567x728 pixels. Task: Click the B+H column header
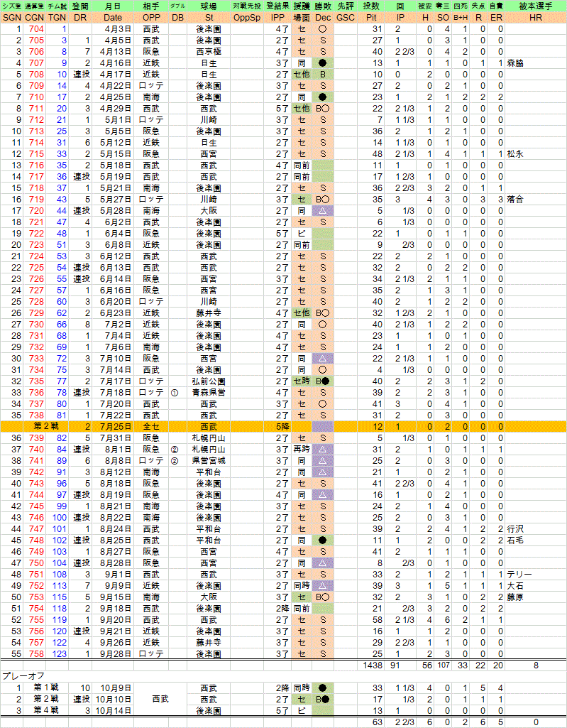click(461, 18)
